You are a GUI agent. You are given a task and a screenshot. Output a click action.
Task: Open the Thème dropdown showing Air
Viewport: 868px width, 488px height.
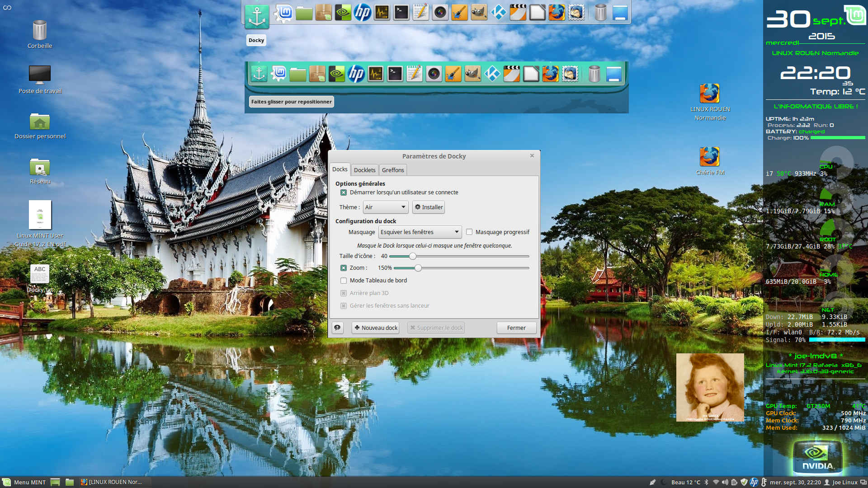(385, 207)
